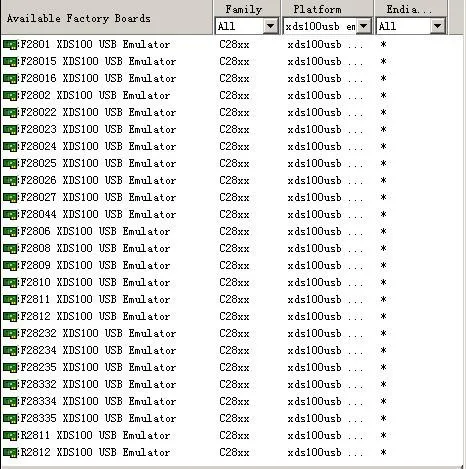The image size is (466, 469).
Task: Click the board icon beside F2802 XDS100 USB Emulator
Action: click(x=10, y=96)
